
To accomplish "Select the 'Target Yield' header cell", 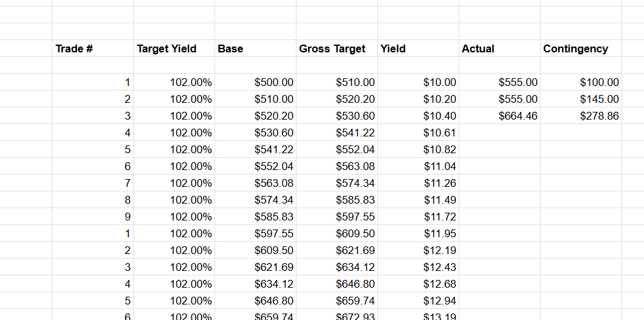I will 174,48.
